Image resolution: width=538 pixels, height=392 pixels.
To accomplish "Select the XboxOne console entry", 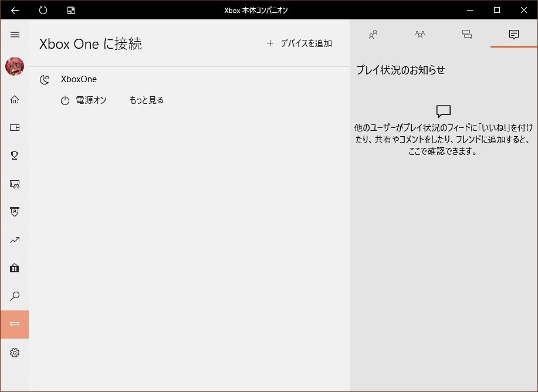I will [x=79, y=79].
